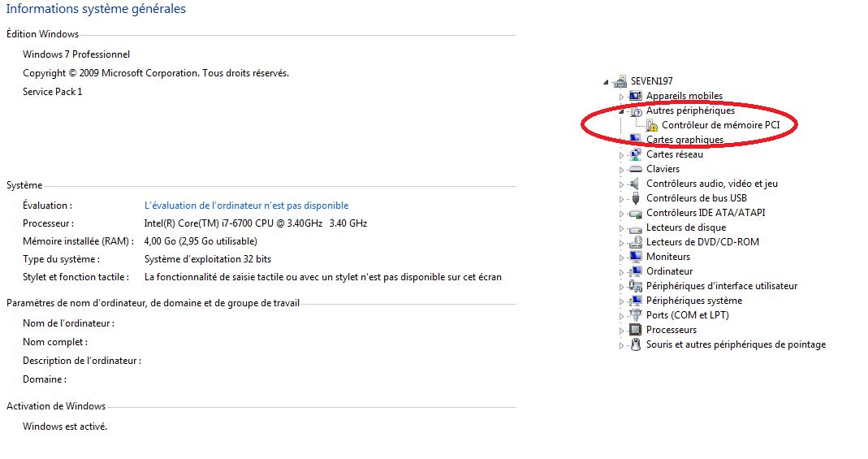The height and width of the screenshot is (459, 868).
Task: Select the Autres périphériques label
Action: click(690, 110)
